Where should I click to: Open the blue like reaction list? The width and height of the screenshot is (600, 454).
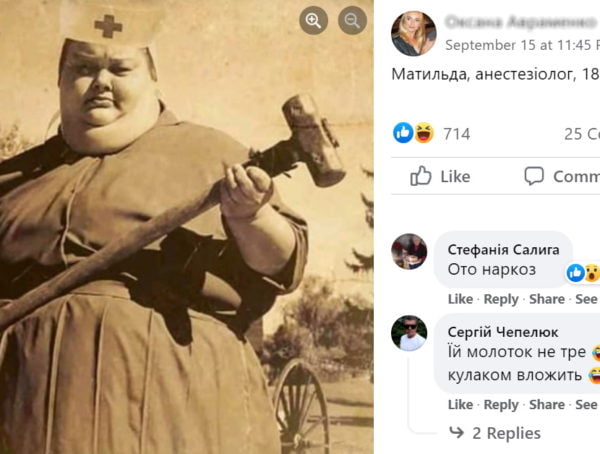click(403, 133)
